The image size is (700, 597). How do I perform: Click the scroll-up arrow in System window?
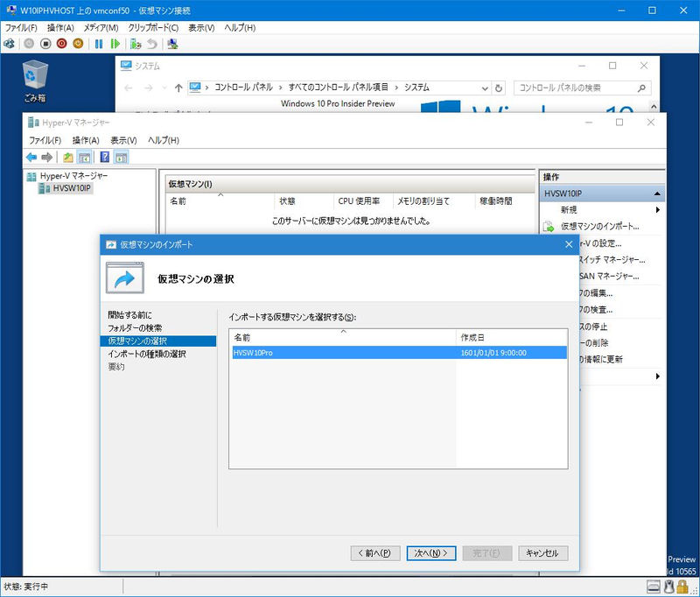tap(654, 106)
